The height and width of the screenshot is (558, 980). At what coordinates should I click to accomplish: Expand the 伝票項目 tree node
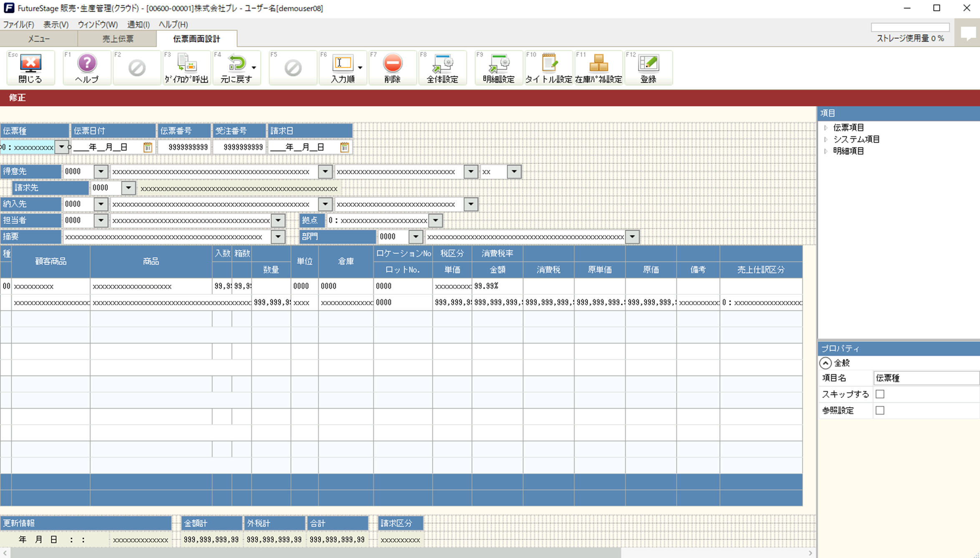tap(826, 128)
